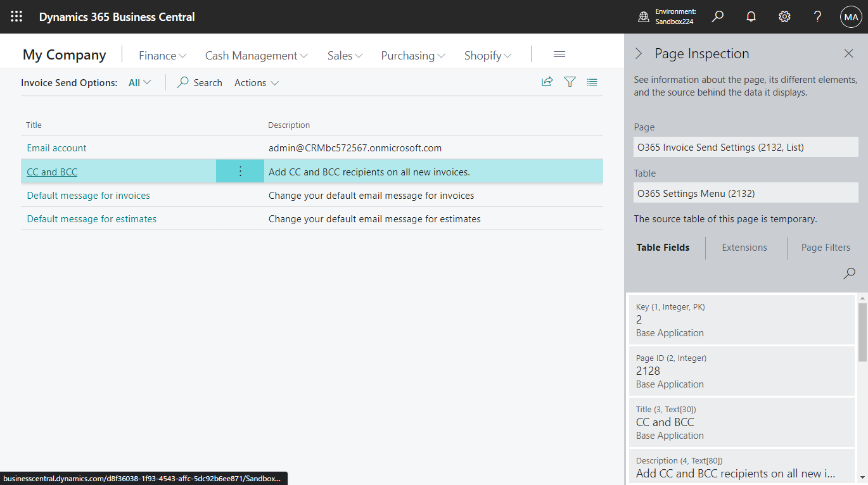Open the app launcher grid
The width and height of the screenshot is (868, 485).
[16, 16]
